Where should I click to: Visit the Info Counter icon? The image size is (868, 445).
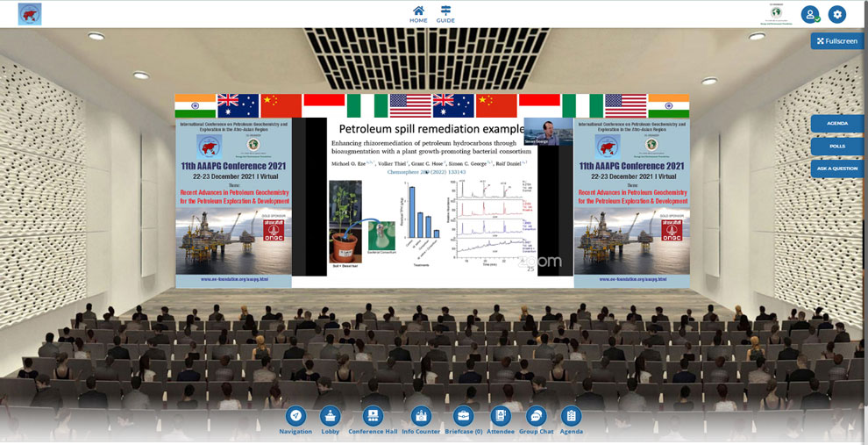coord(421,420)
